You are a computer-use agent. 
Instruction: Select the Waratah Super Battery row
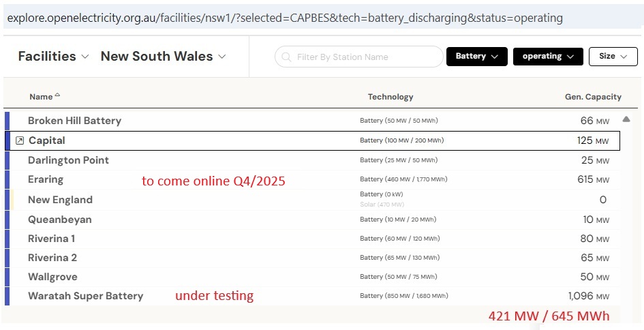(85, 296)
